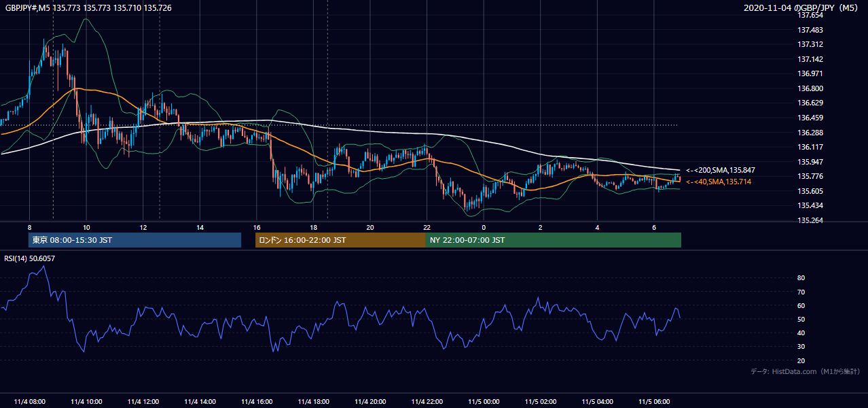Click the price chart hour label 0
The height and width of the screenshot is (408, 868).
click(x=484, y=227)
